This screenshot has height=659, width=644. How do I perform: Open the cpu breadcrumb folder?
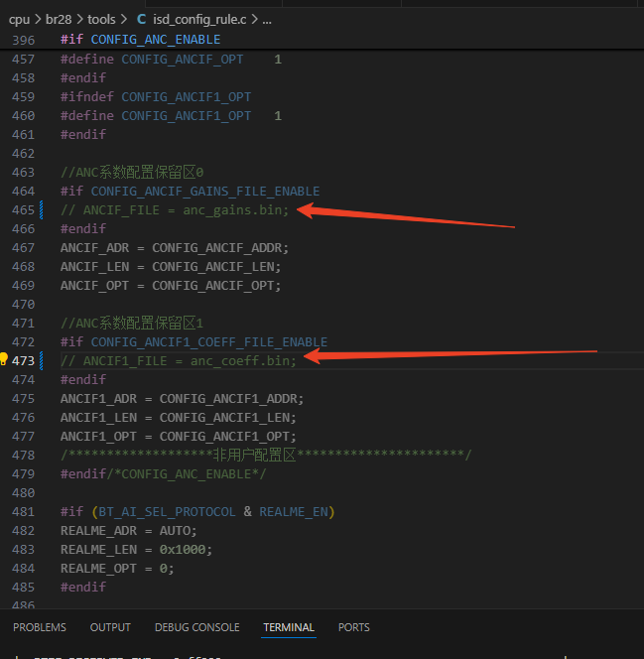19,19
